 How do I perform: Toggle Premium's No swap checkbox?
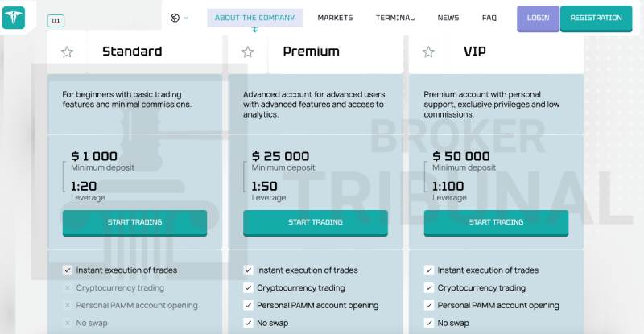(248, 323)
